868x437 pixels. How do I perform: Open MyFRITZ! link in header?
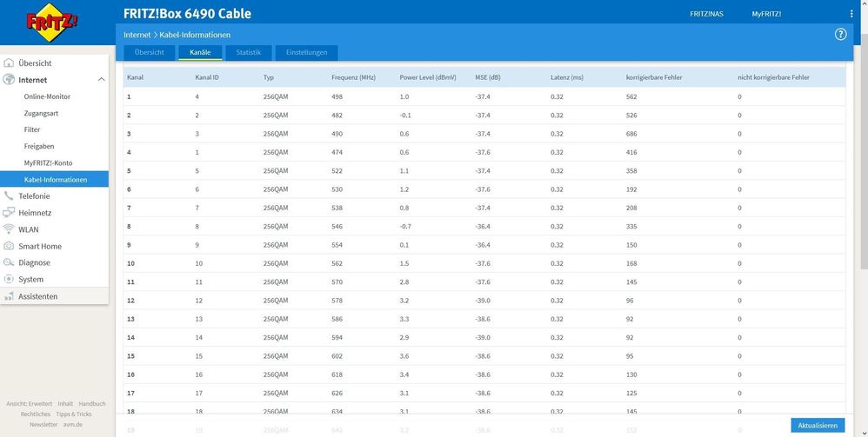click(766, 14)
